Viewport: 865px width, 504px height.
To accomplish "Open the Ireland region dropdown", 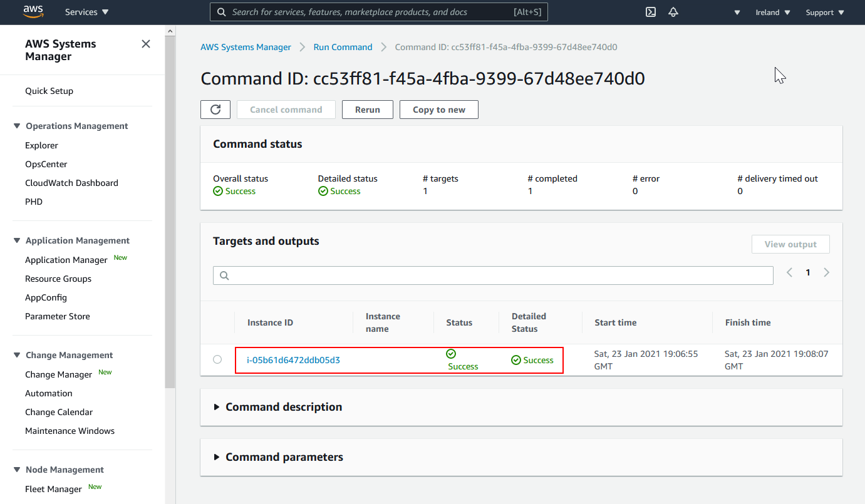I will tap(773, 13).
